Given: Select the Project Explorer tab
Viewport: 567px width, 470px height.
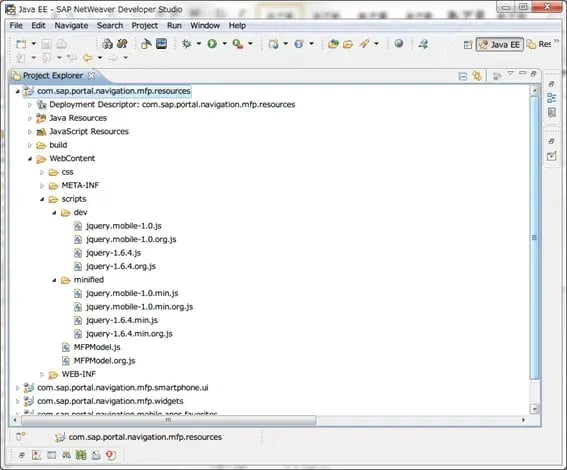Looking at the screenshot, I should (x=53, y=76).
